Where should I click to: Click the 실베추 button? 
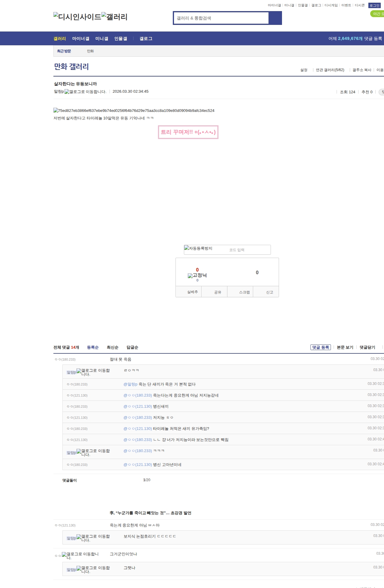point(189,292)
